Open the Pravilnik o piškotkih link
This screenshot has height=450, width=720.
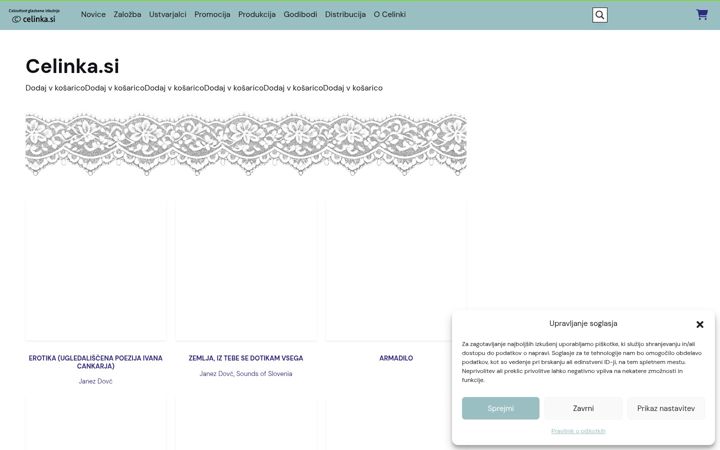(x=578, y=431)
